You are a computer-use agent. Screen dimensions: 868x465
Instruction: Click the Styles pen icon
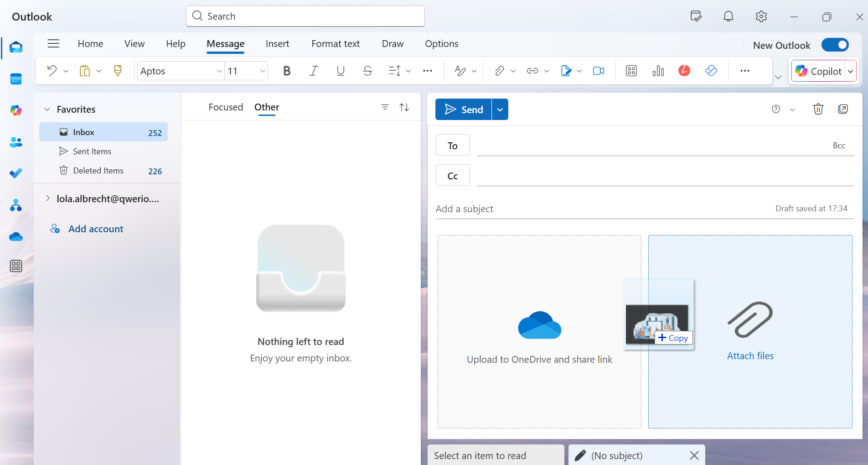(460, 71)
